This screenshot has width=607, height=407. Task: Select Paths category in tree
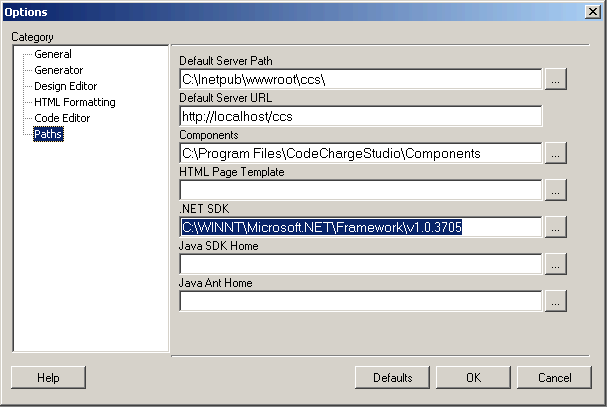(48, 134)
